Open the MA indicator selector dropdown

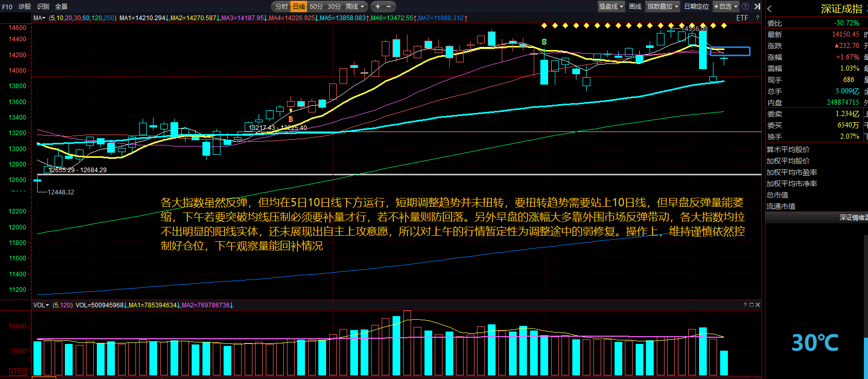point(40,18)
